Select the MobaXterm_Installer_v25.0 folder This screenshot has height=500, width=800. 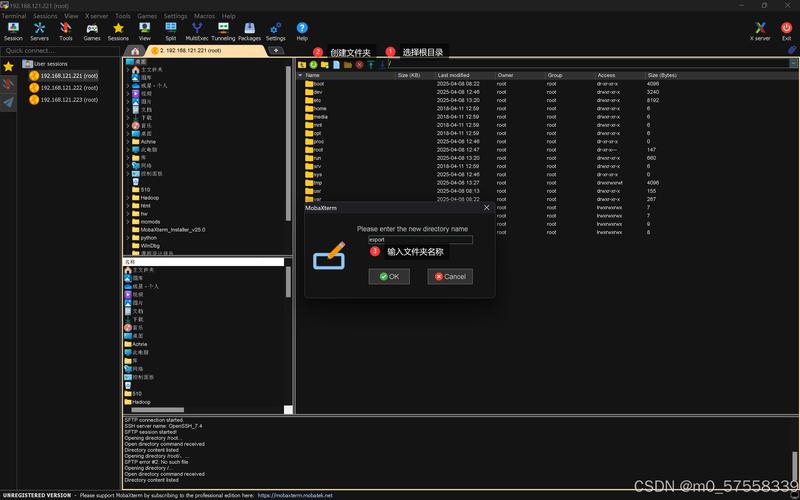[169, 230]
